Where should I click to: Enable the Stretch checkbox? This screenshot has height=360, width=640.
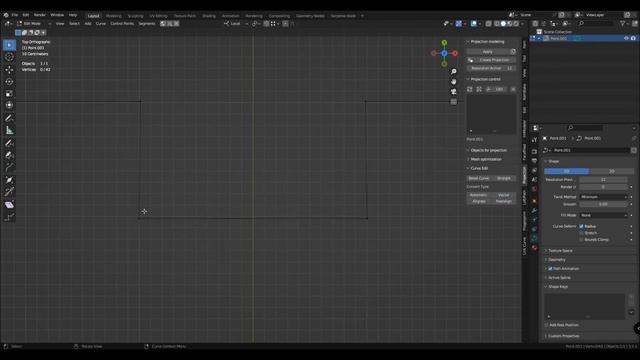click(x=581, y=233)
